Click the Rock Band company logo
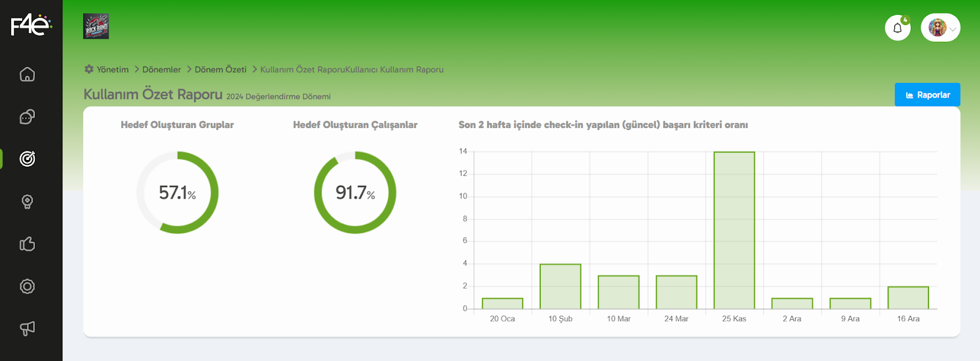 click(96, 26)
